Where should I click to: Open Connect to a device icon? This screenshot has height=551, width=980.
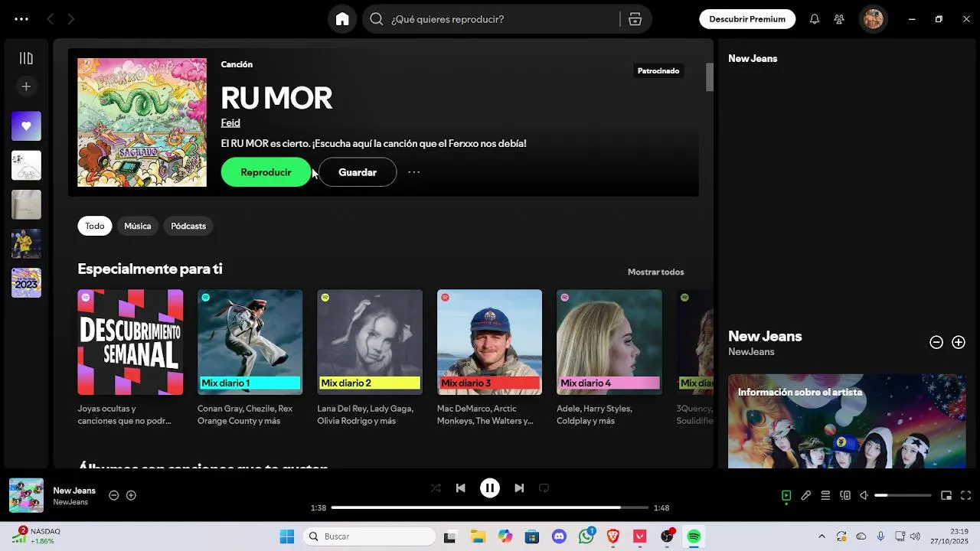pyautogui.click(x=845, y=495)
